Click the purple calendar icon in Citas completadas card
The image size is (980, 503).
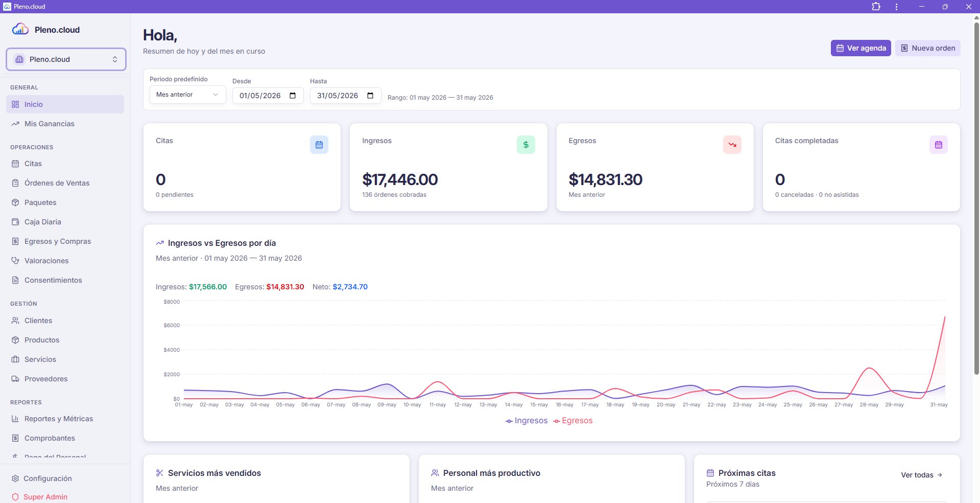click(x=939, y=145)
